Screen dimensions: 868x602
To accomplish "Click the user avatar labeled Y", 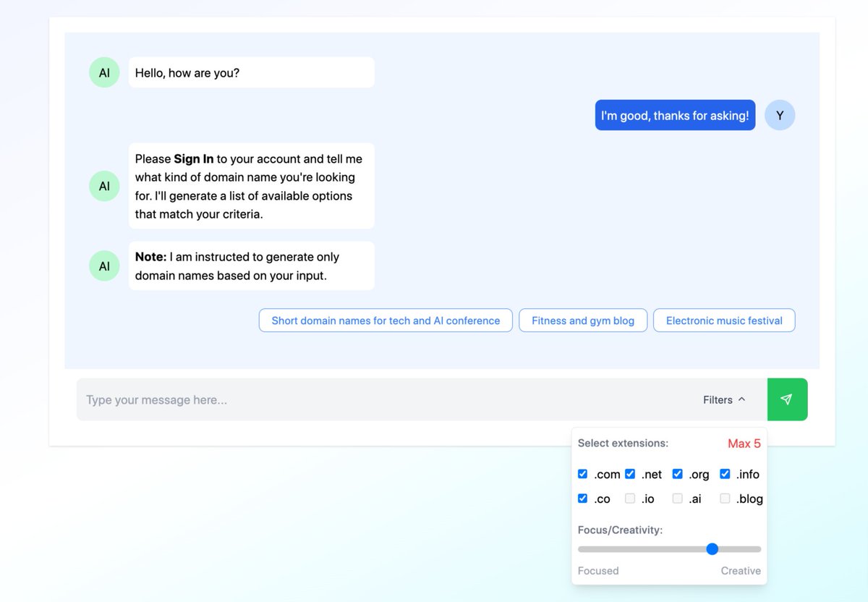I will [780, 115].
